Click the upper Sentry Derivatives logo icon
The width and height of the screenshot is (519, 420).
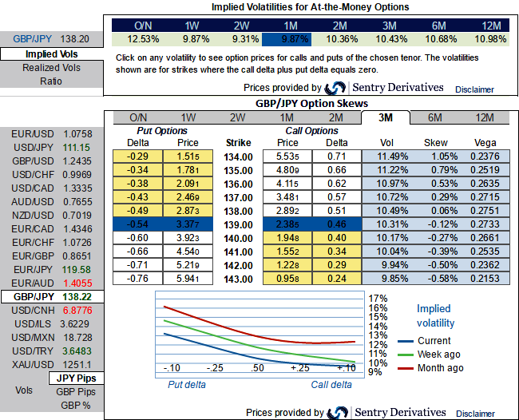pos(335,88)
